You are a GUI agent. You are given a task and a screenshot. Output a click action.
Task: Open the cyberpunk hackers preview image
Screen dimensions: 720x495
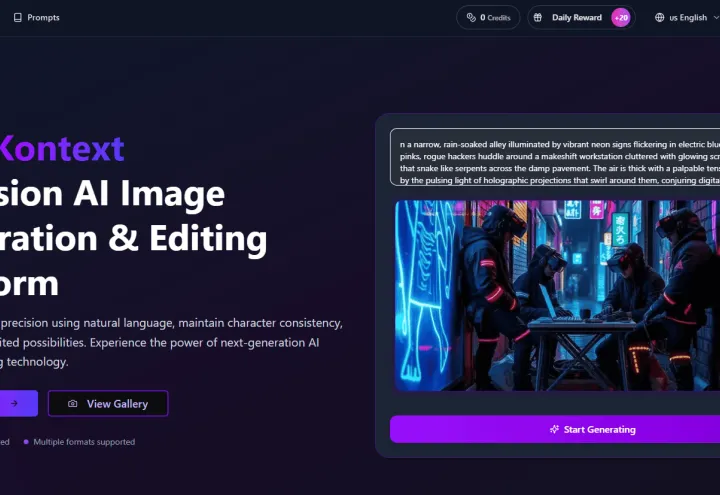[x=557, y=295]
